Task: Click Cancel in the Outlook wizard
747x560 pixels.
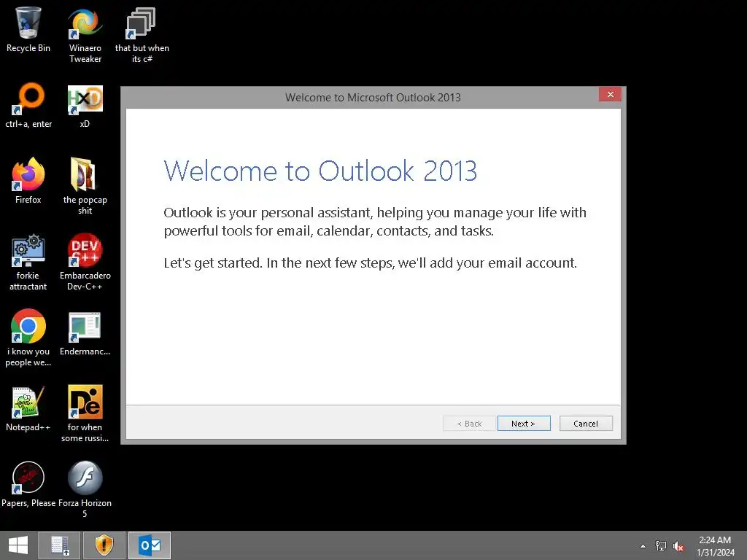Action: coord(586,424)
